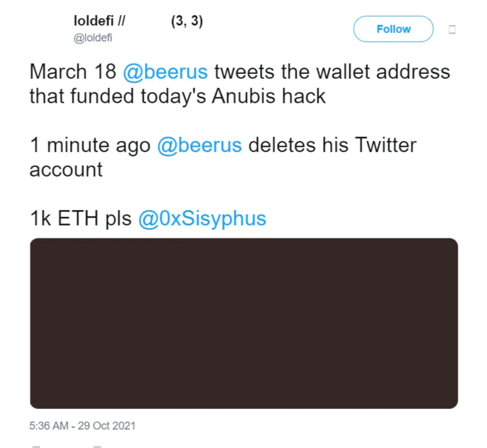487x448 pixels.
Task: Click the word account on its own line
Action: [x=66, y=169]
